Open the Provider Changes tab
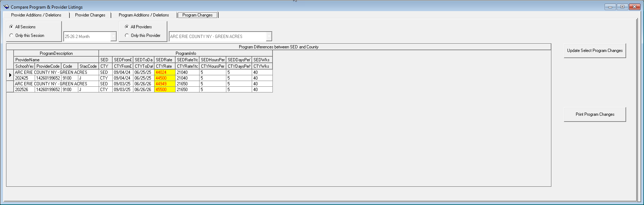 click(90, 15)
